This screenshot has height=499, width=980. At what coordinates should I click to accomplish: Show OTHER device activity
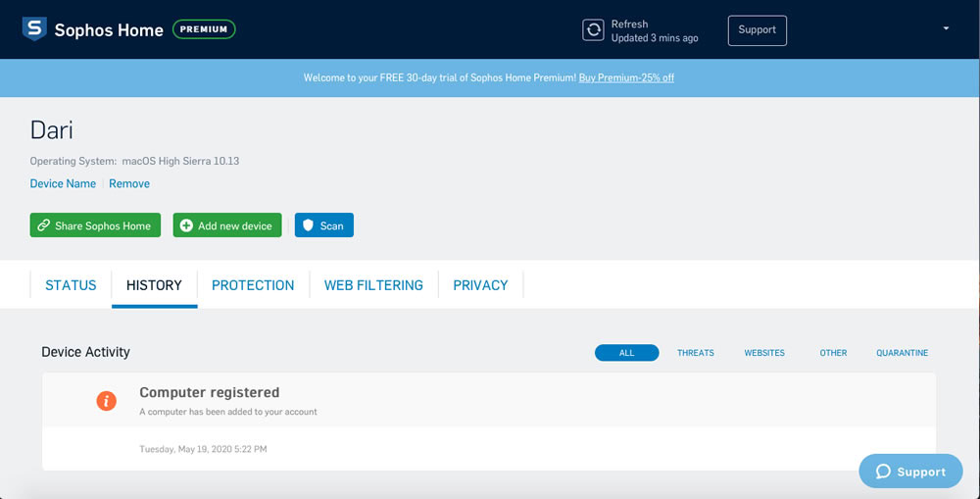click(833, 353)
